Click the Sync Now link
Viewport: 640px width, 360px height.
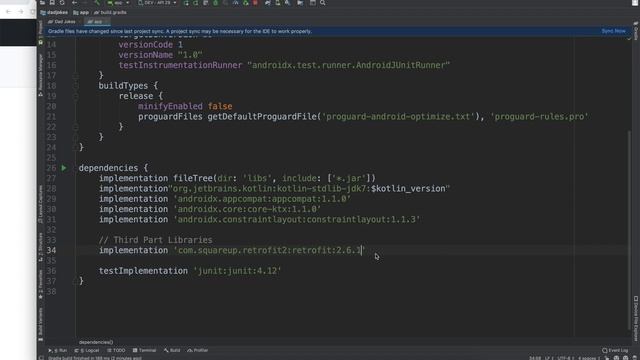[613, 31]
